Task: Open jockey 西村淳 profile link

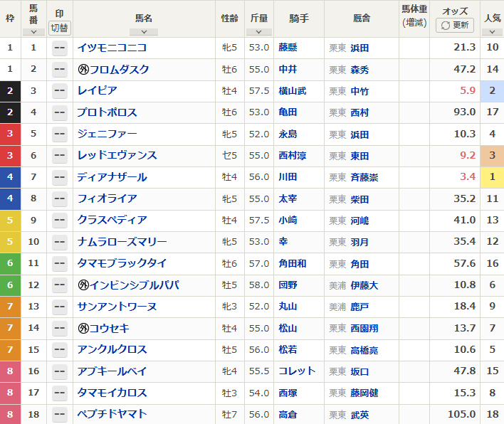Action: point(293,156)
